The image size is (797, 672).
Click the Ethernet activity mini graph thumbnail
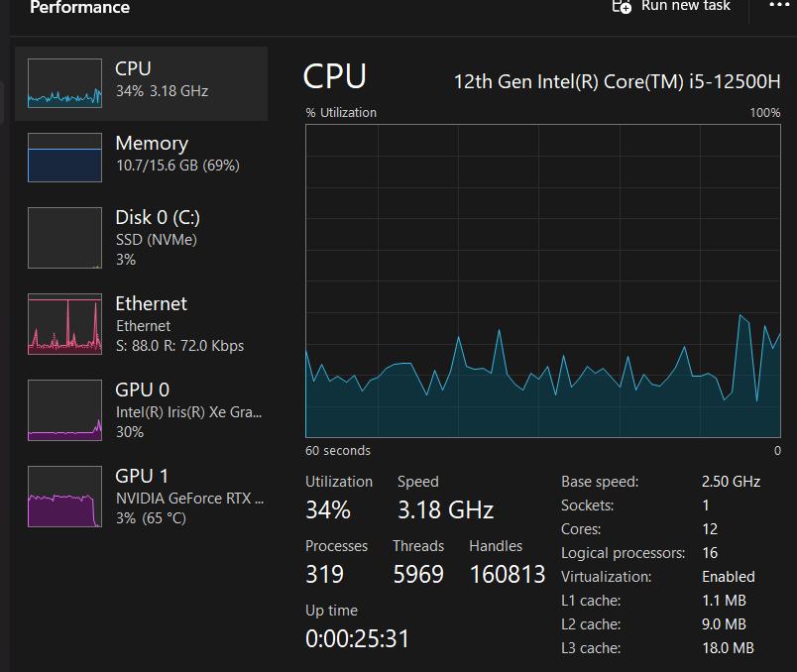tap(64, 324)
